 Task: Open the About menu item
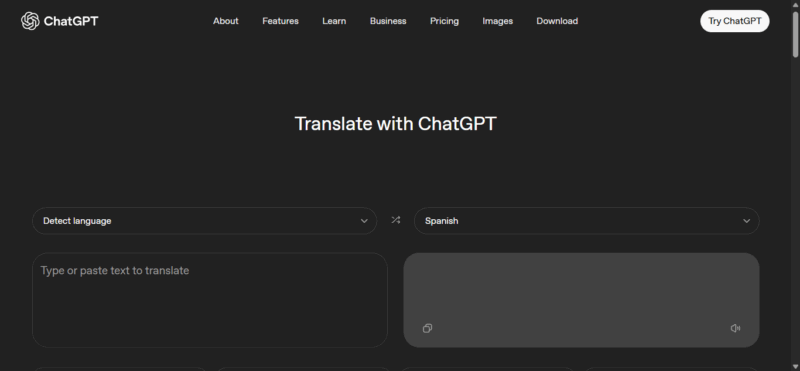tap(226, 21)
